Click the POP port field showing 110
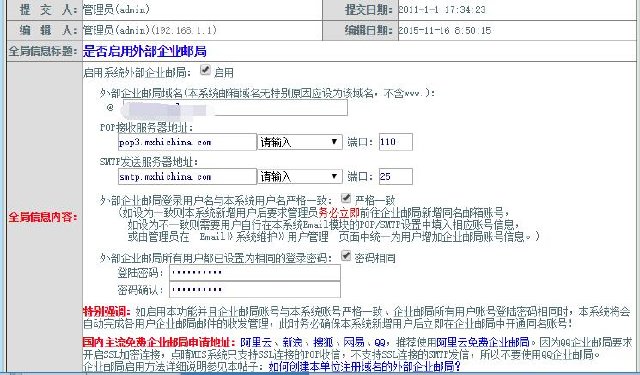 [x=396, y=142]
